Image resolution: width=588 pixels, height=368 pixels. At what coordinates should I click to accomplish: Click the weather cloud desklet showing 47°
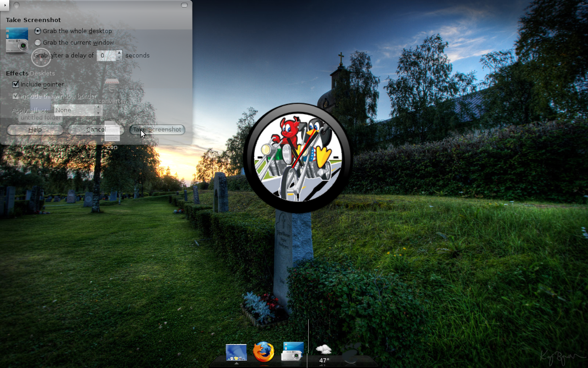(x=325, y=352)
